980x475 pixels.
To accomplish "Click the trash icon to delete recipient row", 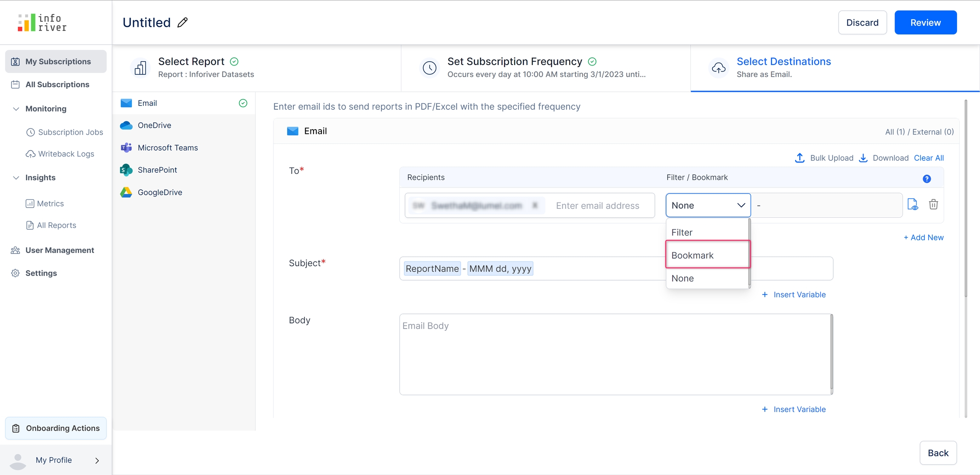I will click(933, 205).
